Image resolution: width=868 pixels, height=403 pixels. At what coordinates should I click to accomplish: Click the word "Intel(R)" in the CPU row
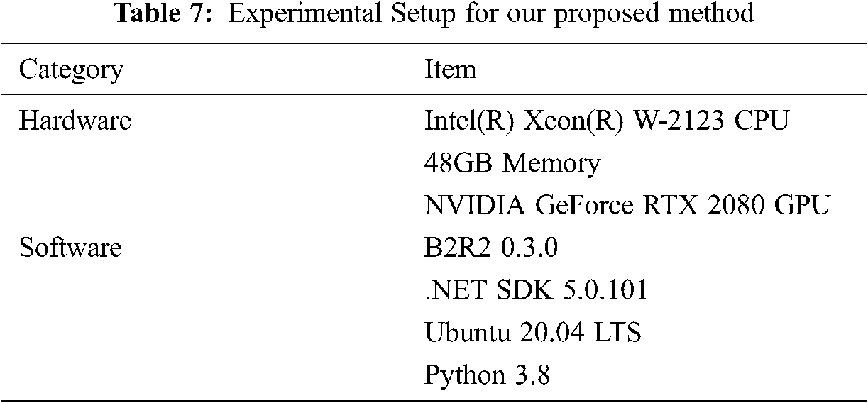[470, 121]
